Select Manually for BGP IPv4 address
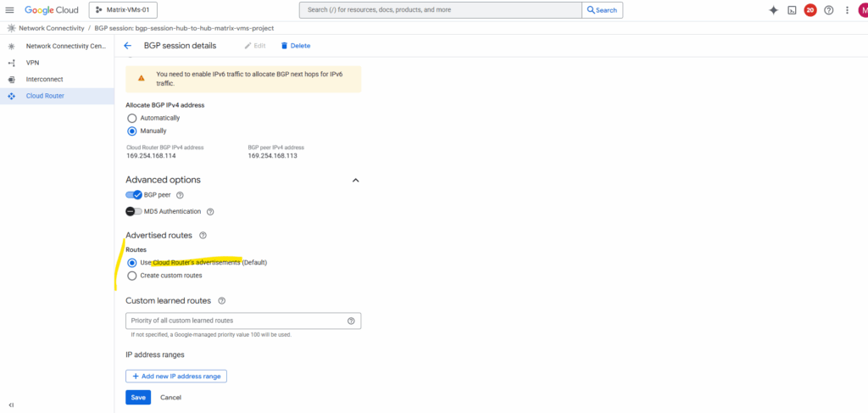Screen dimensions: 868x413 tap(131, 131)
